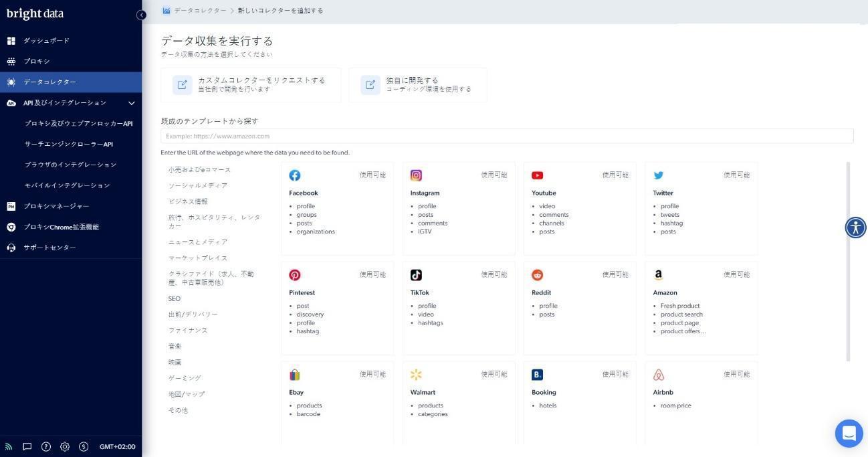Click the Amazon logo icon

pyautogui.click(x=659, y=275)
